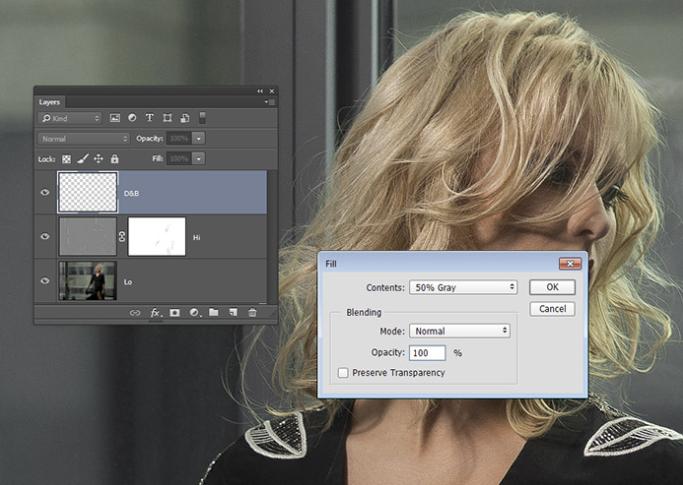Click the pixel layer filter icon
Image resolution: width=683 pixels, height=485 pixels.
pos(115,118)
